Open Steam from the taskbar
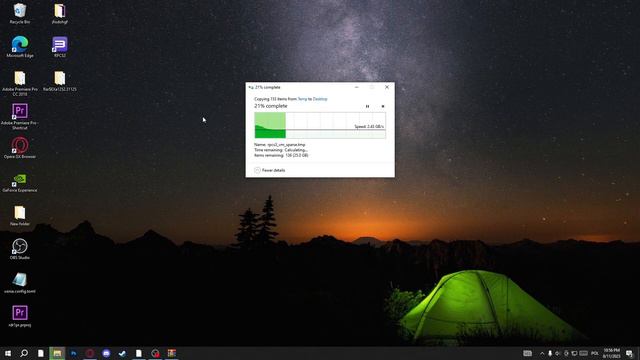 pos(122,353)
